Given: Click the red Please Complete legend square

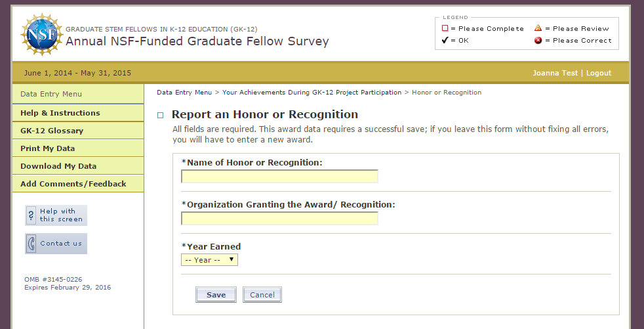Looking at the screenshot, I should (445, 29).
